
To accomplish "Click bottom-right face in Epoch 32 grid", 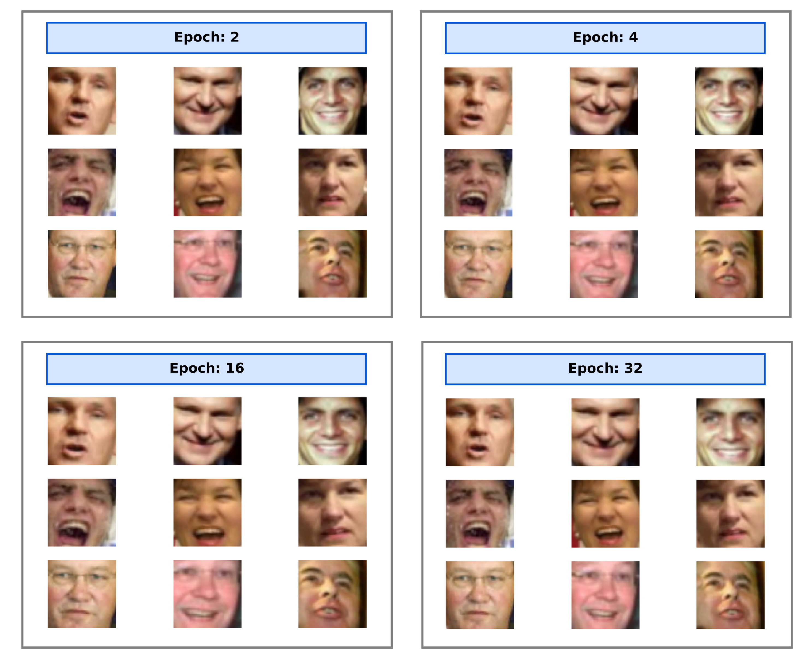I will coord(730,595).
